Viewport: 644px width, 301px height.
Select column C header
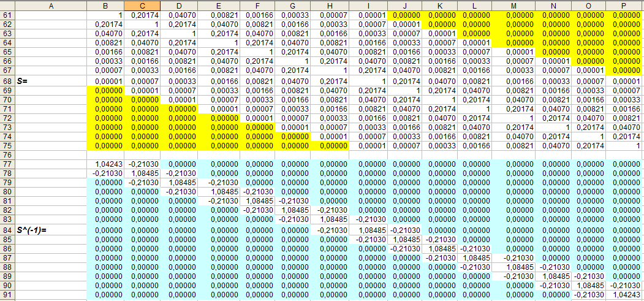142,6
